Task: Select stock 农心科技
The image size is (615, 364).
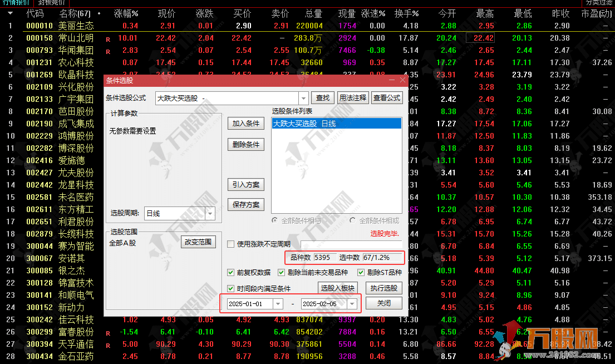Action: click(76, 63)
